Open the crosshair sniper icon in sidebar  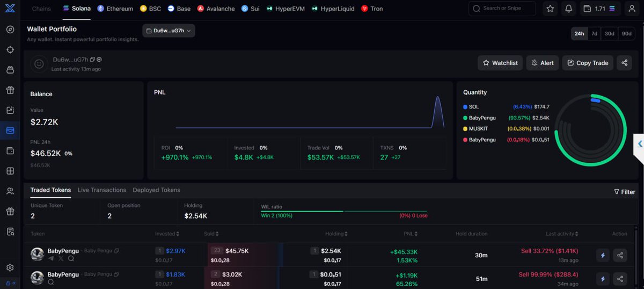coord(10,49)
